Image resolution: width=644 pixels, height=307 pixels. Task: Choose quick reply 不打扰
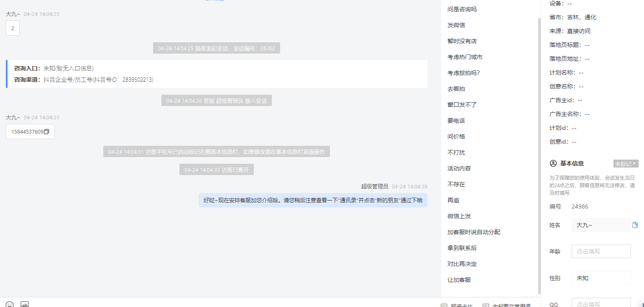click(x=456, y=152)
